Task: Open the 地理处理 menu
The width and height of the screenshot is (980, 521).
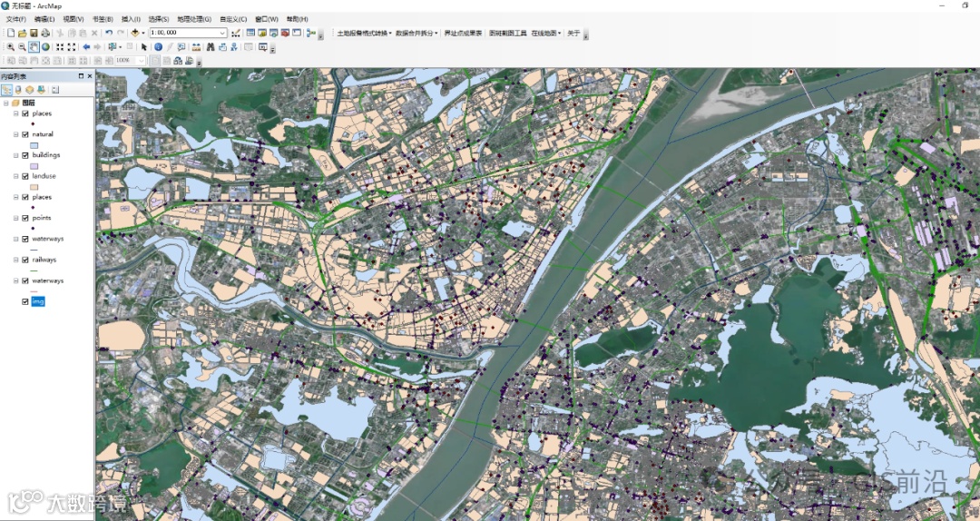Action: [x=194, y=19]
